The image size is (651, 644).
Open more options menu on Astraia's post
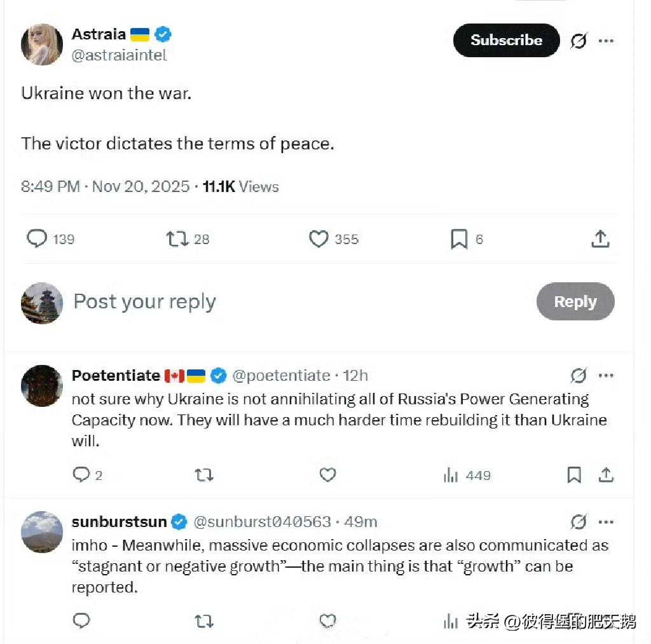pyautogui.click(x=606, y=41)
